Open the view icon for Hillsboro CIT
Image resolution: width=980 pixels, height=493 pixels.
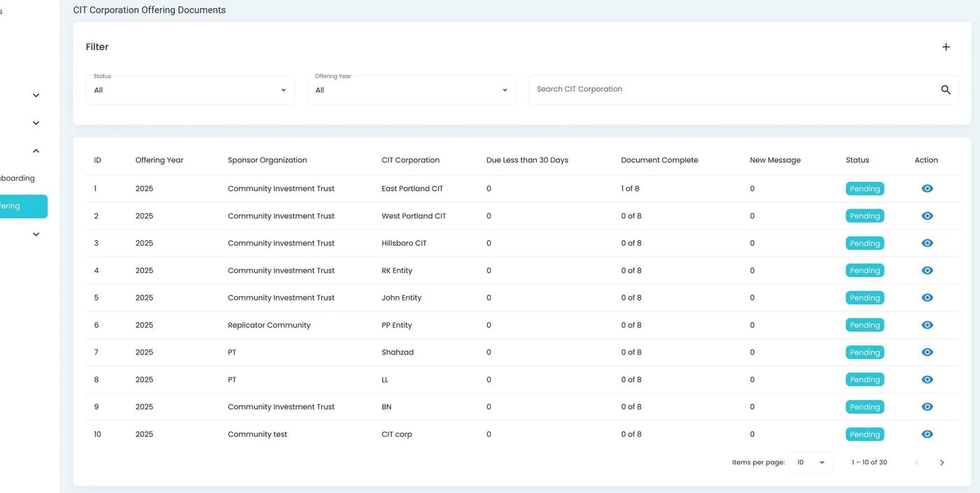[x=927, y=243]
